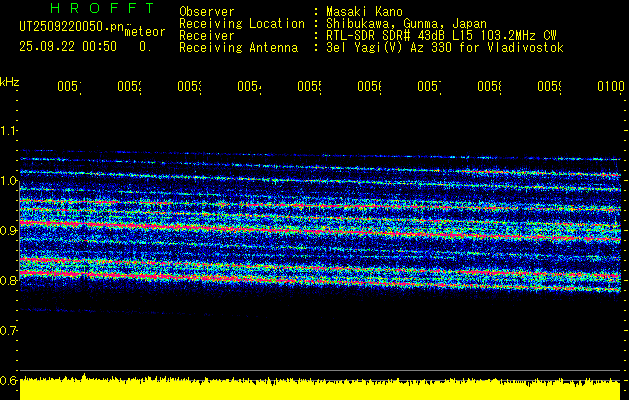Click the Observer label
This screenshot has height=400, width=629.
tap(207, 11)
